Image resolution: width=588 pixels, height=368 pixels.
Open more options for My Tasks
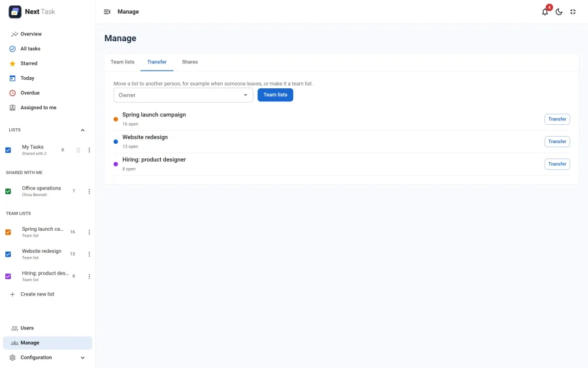point(90,150)
